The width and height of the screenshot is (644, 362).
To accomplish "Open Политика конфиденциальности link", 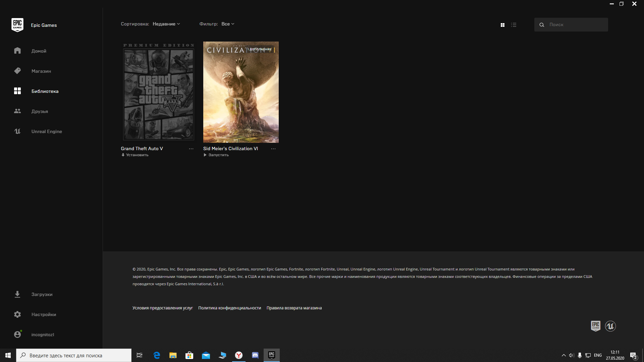I will pos(229,308).
